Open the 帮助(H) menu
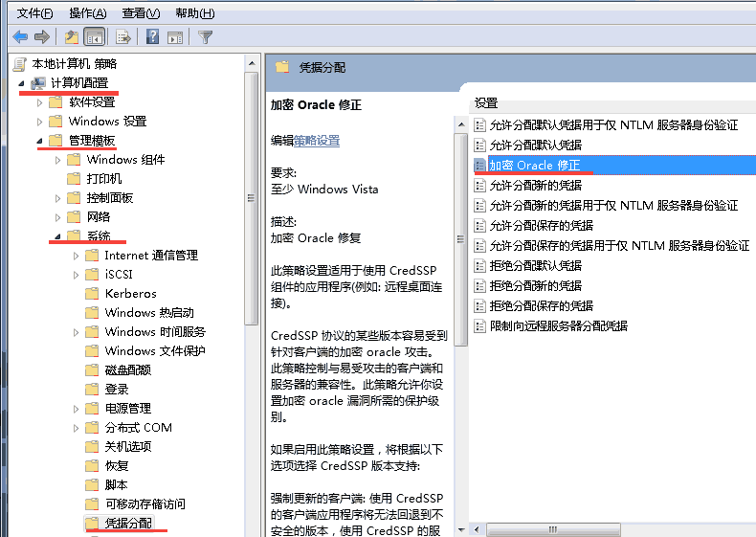The image size is (756, 537). coord(195,13)
